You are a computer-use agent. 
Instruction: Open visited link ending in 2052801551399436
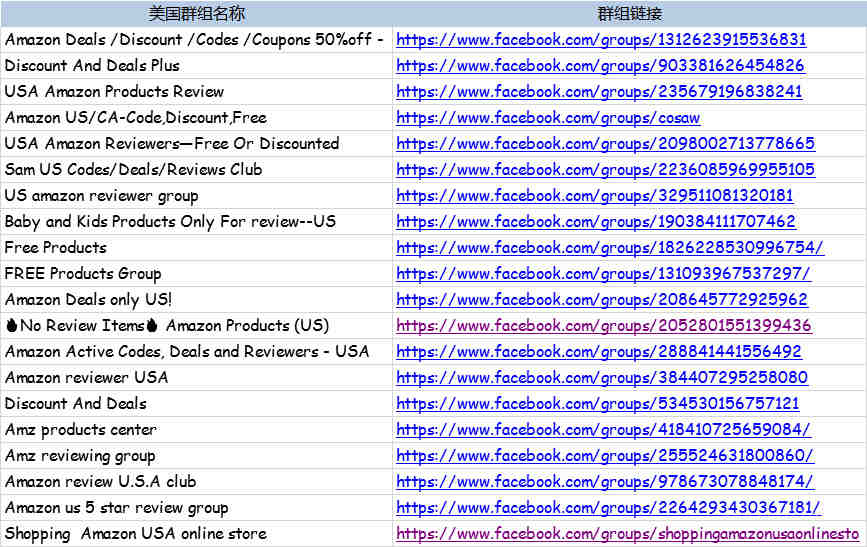tap(604, 326)
